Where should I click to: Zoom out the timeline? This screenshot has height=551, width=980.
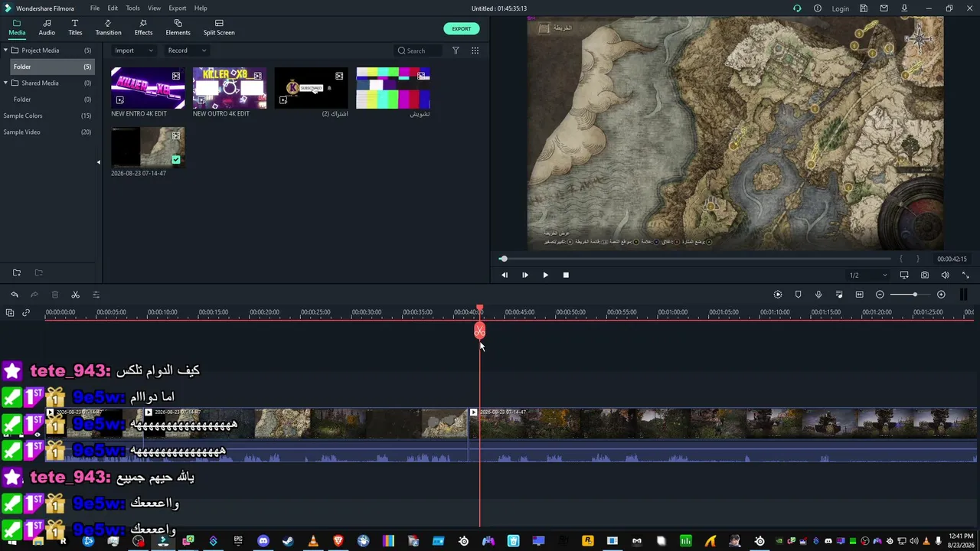pyautogui.click(x=880, y=295)
